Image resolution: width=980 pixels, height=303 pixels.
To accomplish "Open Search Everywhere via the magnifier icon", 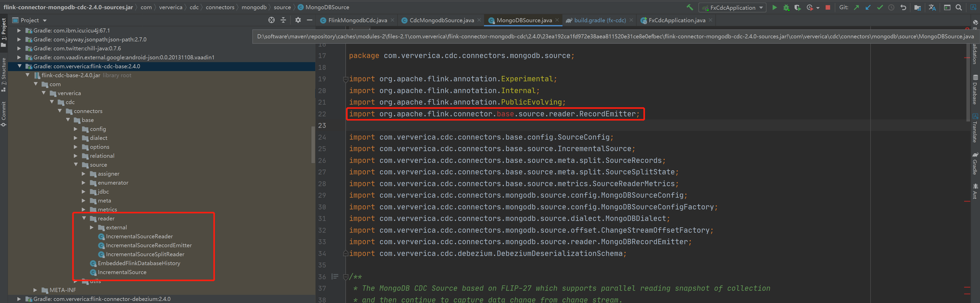I will tap(959, 7).
